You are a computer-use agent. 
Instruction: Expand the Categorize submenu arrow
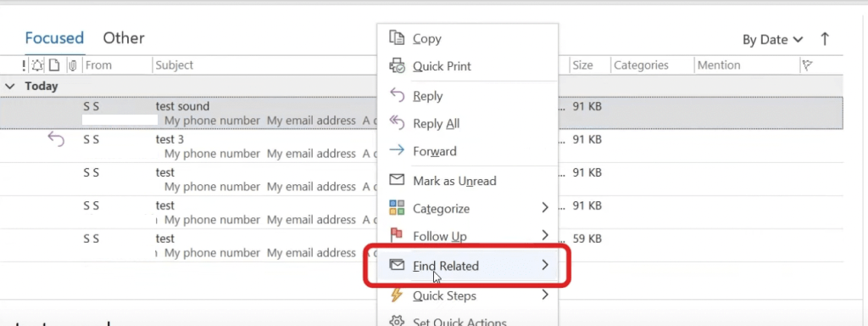tap(545, 207)
